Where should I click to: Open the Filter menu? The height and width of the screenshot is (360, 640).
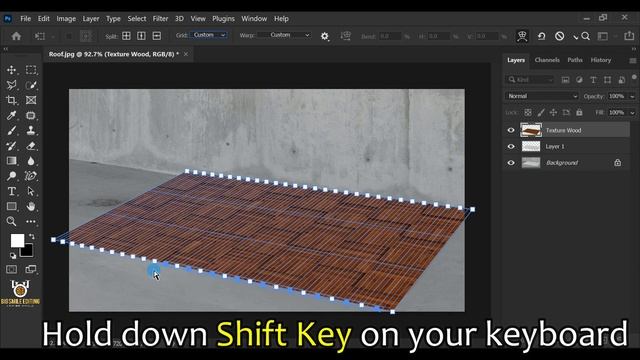coord(160,19)
